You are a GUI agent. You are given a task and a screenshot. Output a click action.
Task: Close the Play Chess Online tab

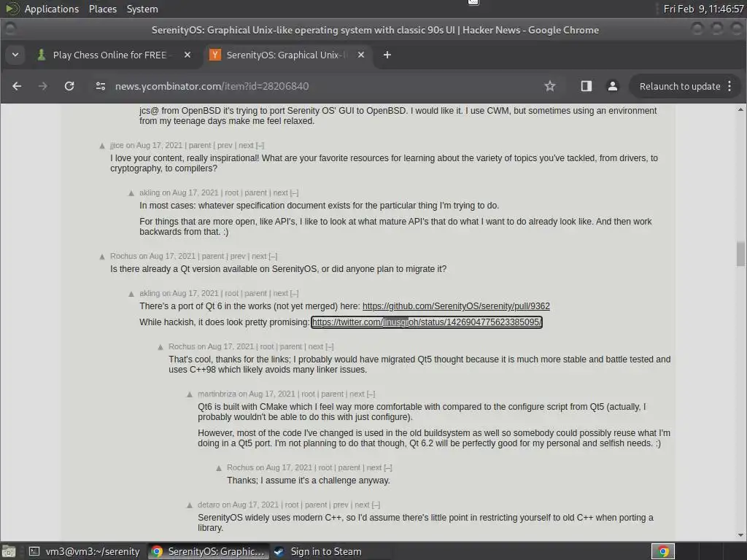click(x=187, y=55)
